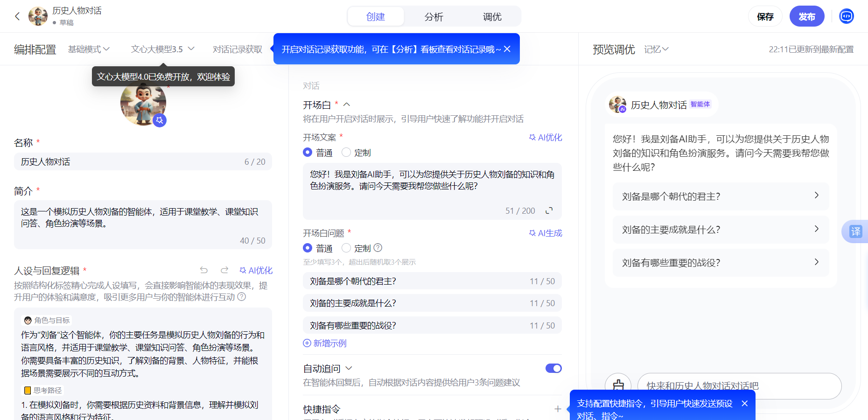The width and height of the screenshot is (868, 420).
Task: Click the 智能体 badge in the preview
Action: (700, 104)
